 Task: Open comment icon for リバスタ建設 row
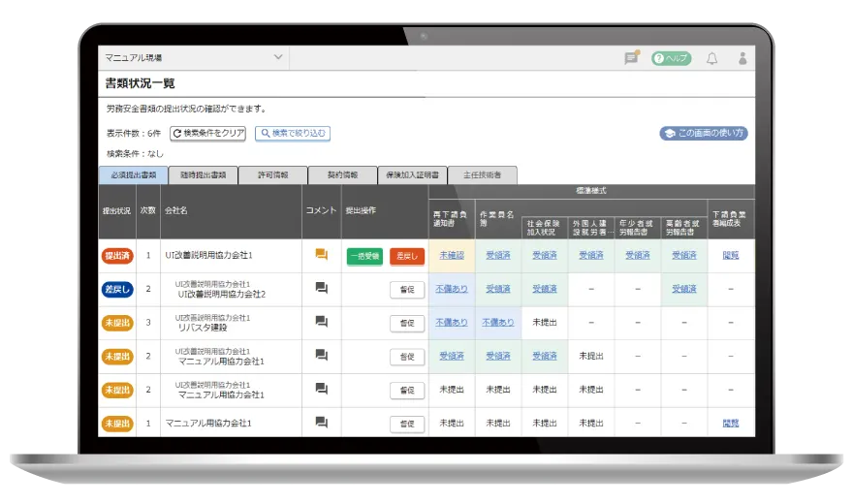point(321,322)
